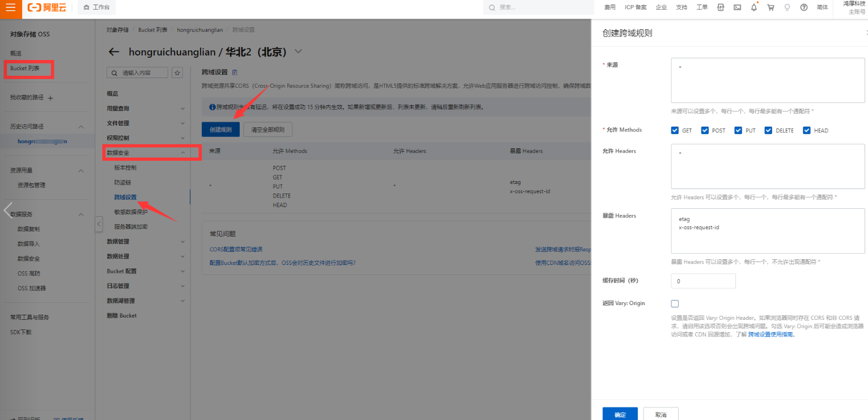
Task: Open the help question mark icon
Action: tap(803, 7)
